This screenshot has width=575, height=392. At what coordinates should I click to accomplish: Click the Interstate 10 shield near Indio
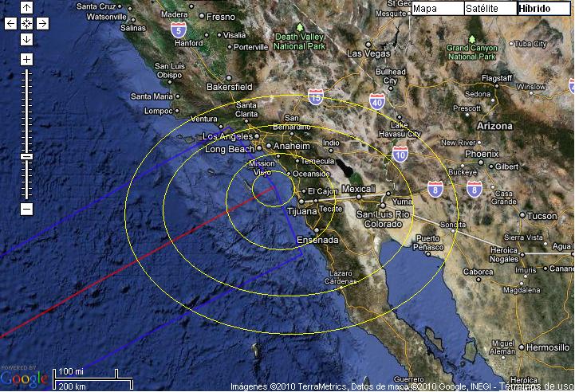tap(400, 155)
